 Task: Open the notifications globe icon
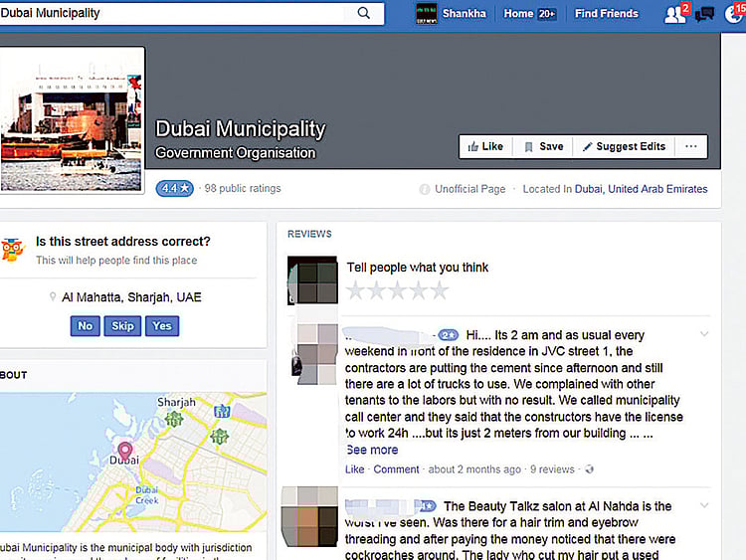735,14
